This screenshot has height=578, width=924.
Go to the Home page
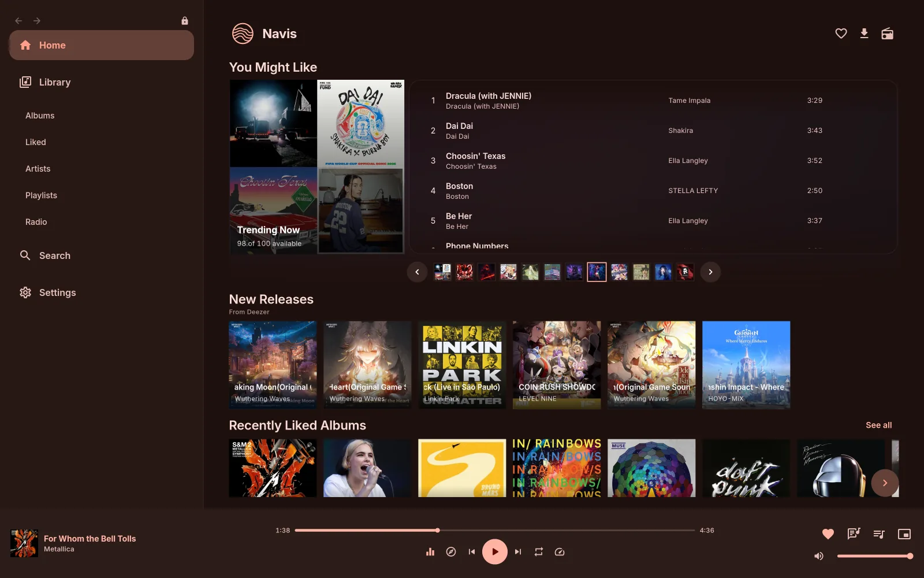coord(102,45)
